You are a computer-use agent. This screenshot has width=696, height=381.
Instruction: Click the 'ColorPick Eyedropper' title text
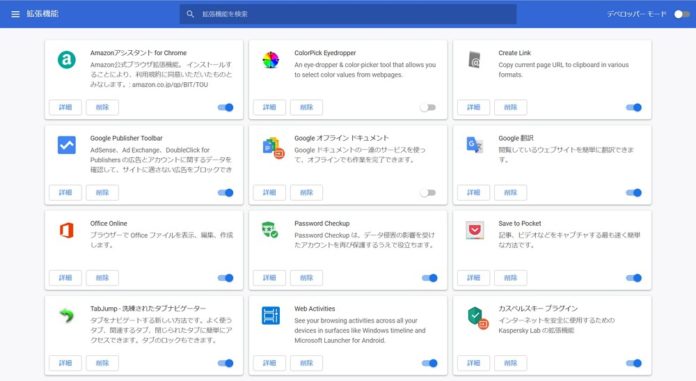(x=325, y=53)
